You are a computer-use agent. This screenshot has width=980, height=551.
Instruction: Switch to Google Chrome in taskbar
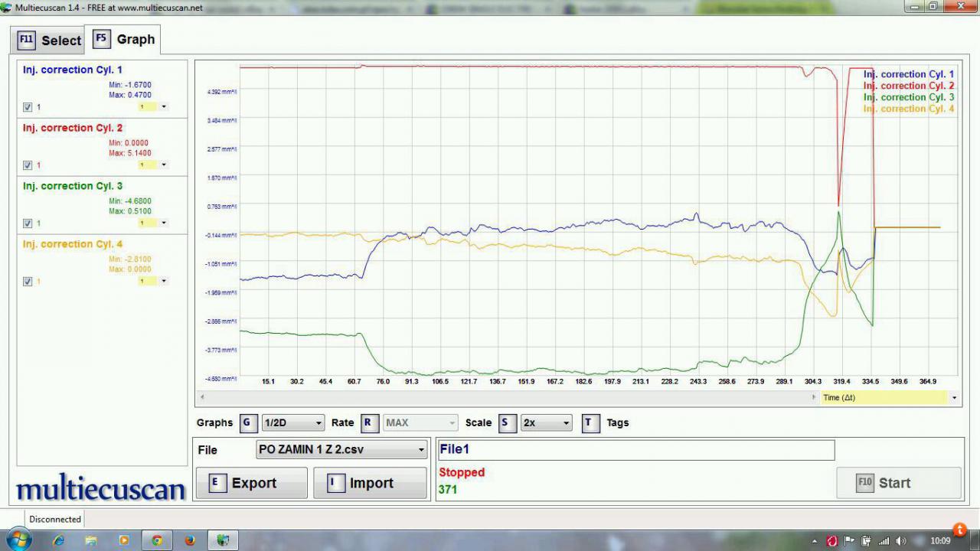point(157,540)
